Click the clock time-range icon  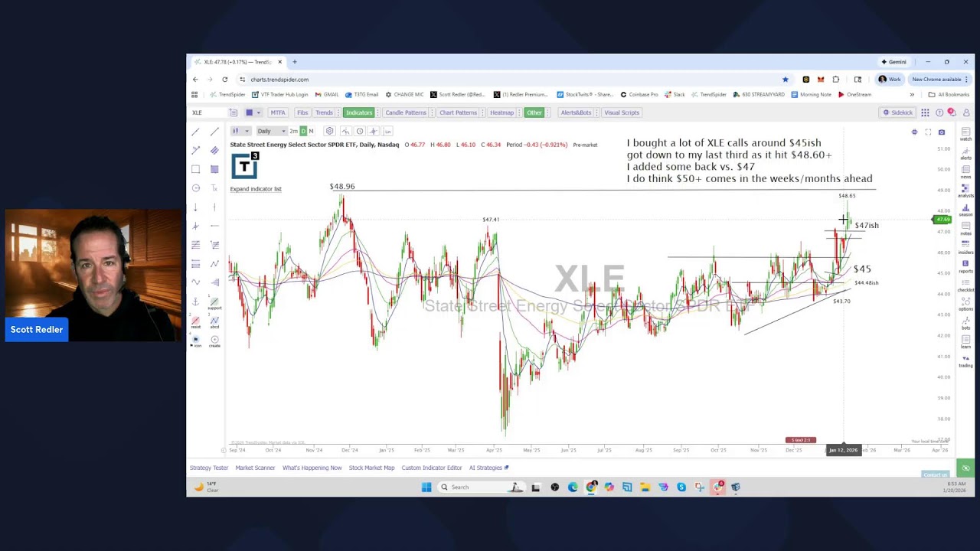coord(360,131)
